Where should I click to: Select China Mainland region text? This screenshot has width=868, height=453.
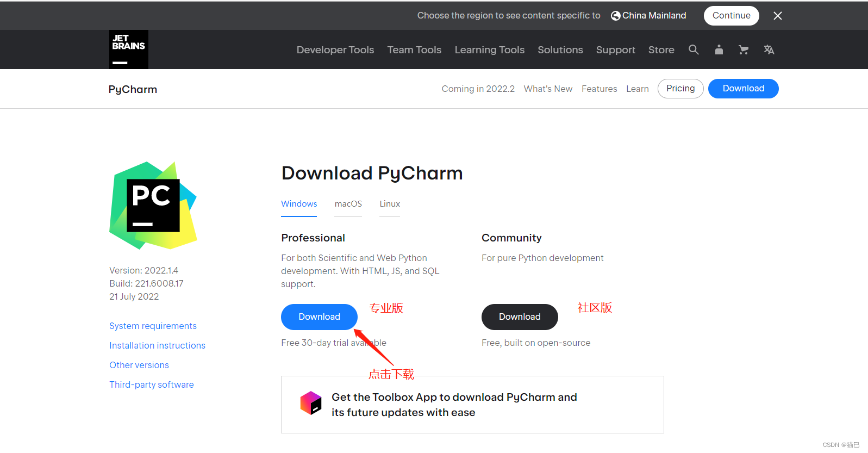click(x=654, y=16)
